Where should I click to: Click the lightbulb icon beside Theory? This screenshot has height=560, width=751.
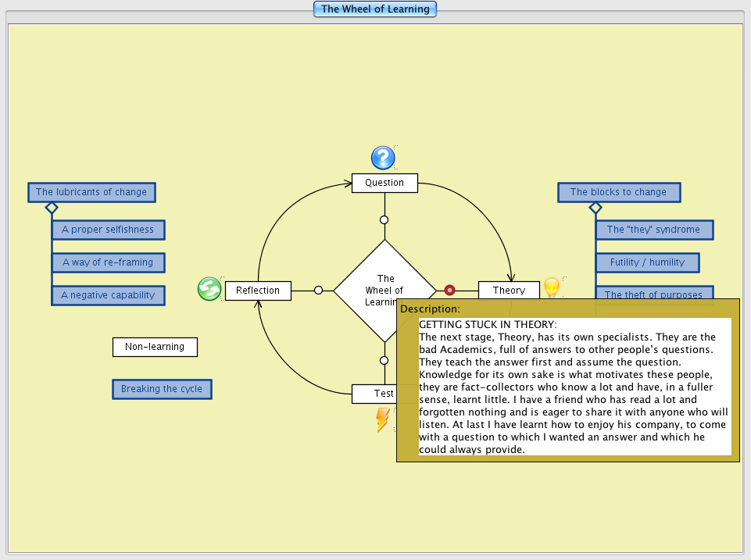click(552, 287)
